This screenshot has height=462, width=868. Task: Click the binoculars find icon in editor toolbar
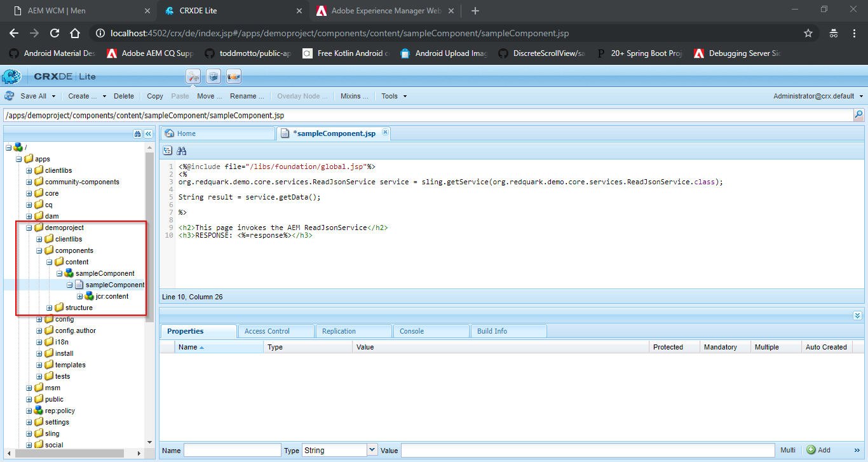pos(182,151)
